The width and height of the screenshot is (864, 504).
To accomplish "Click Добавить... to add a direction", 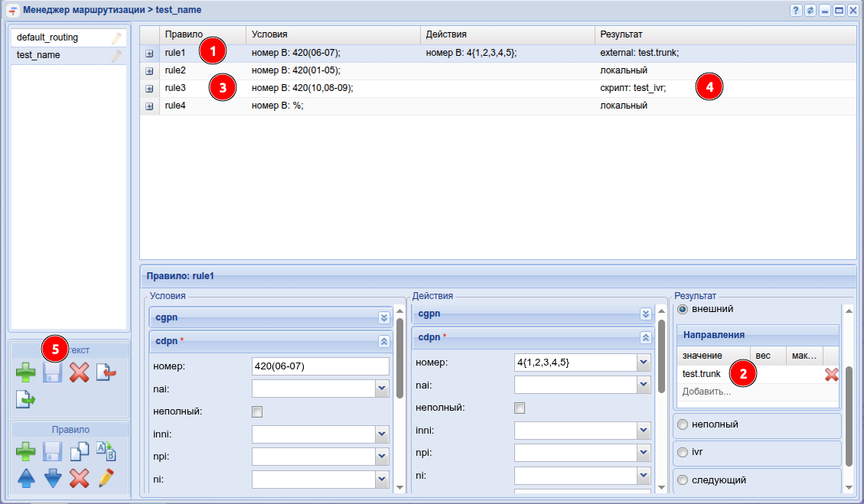I will [x=706, y=392].
